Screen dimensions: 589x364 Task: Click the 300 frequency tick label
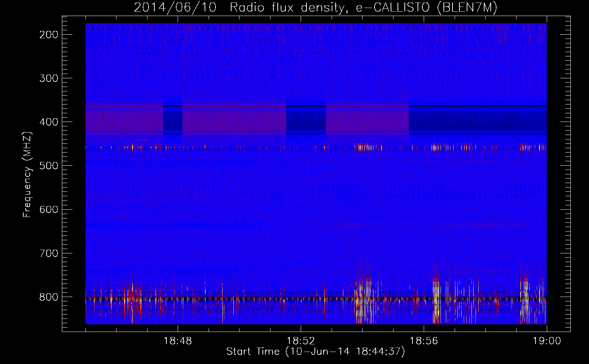pos(48,78)
